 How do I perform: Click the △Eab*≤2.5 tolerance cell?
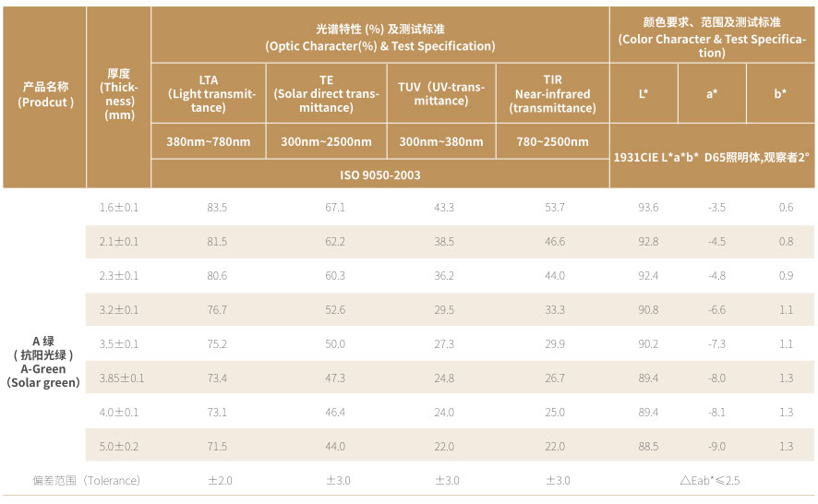710,480
